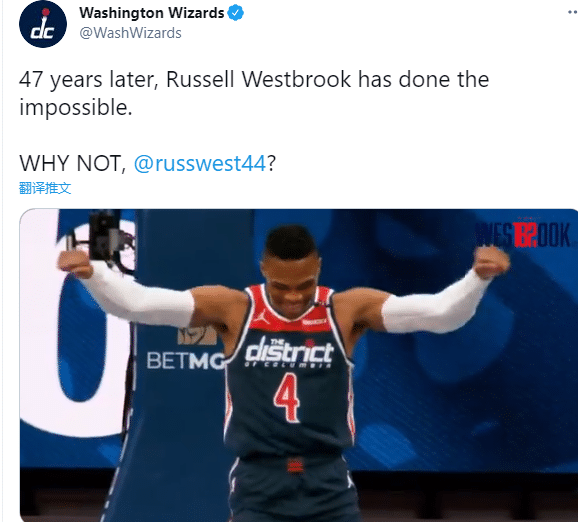Click the Jordan jumpman logo on jersey
This screenshot has width=578, height=522.
pyautogui.click(x=261, y=317)
